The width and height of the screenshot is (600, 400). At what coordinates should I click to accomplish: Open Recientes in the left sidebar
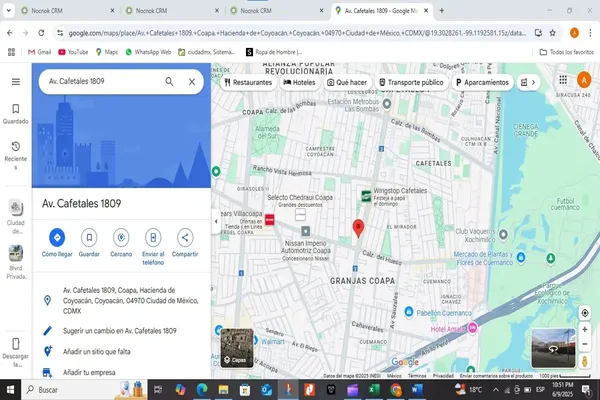point(15,152)
